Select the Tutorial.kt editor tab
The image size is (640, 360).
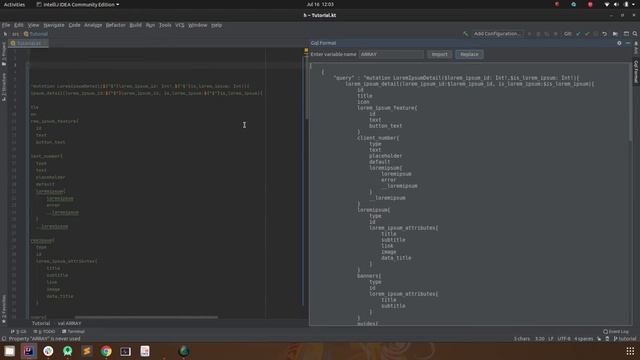pos(27,43)
